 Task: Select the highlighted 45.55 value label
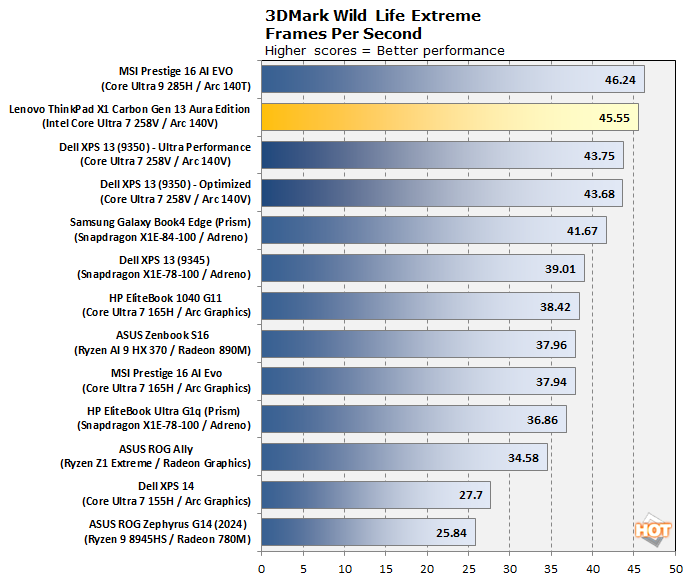[614, 118]
